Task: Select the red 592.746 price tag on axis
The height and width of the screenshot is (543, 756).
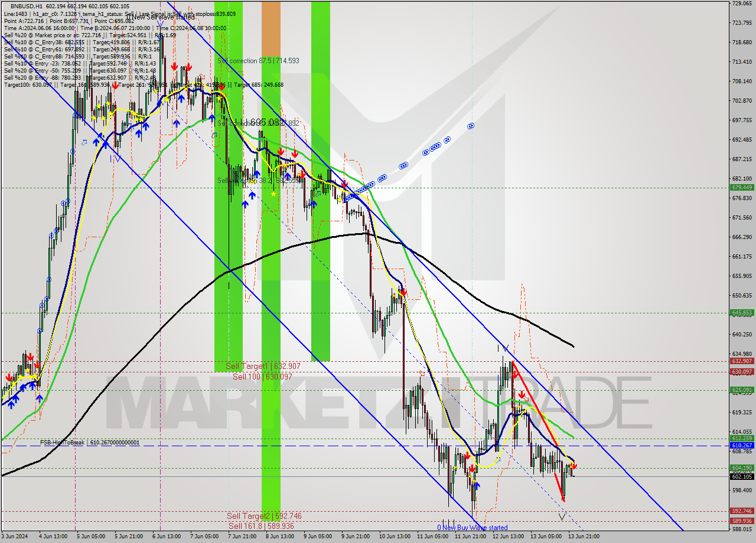Action: pyautogui.click(x=742, y=511)
